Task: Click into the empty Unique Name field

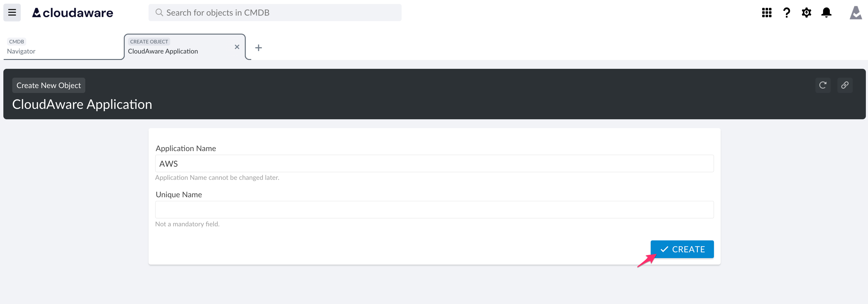Action: tap(434, 209)
